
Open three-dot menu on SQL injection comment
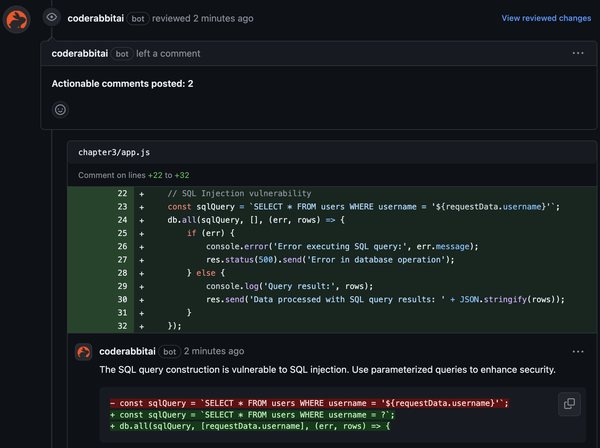click(578, 352)
